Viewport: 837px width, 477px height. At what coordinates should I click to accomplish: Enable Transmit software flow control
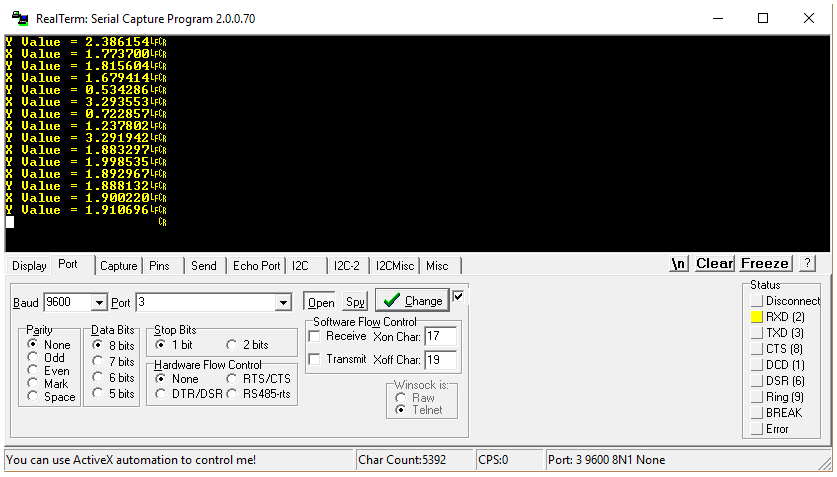315,359
